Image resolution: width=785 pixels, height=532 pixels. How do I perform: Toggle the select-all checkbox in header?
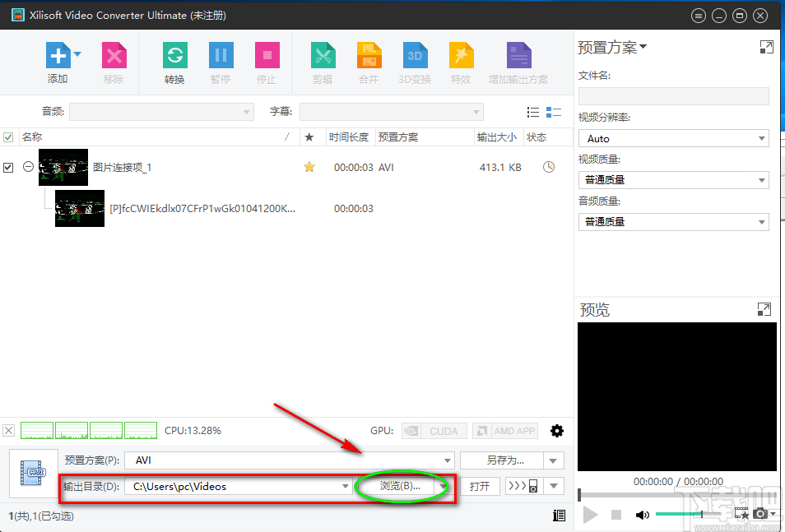[x=8, y=137]
